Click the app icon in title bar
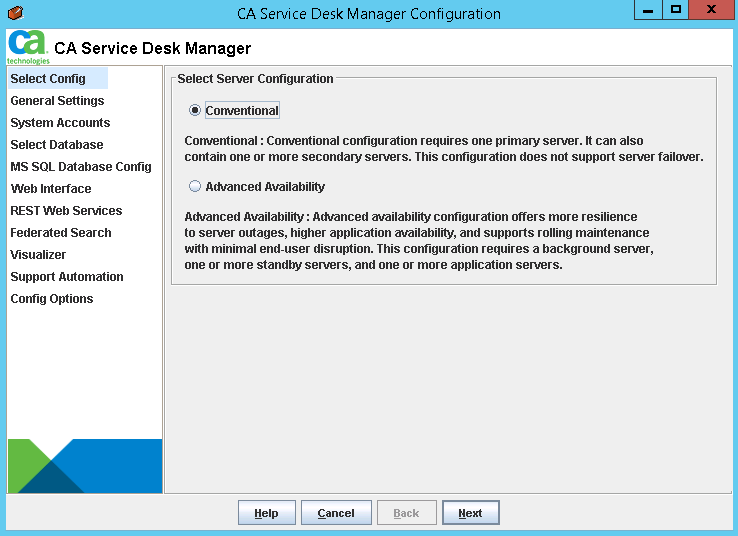Viewport: 738px width, 536px height. [13, 13]
